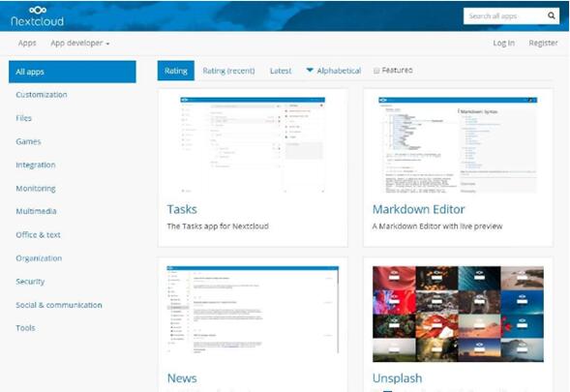This screenshot has height=392, width=570.
Task: Sort apps by Latest
Action: (x=281, y=71)
